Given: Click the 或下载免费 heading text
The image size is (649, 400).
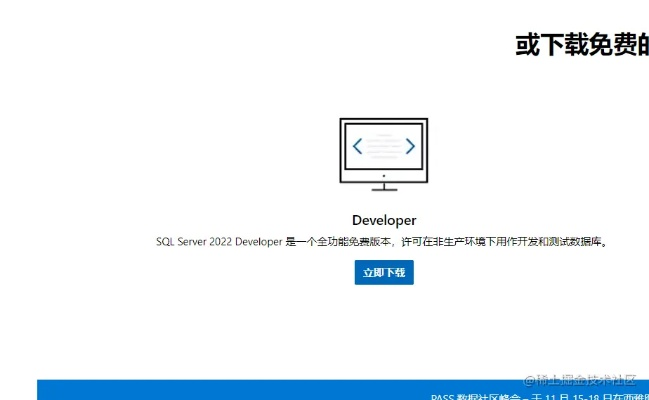Looking at the screenshot, I should (582, 45).
